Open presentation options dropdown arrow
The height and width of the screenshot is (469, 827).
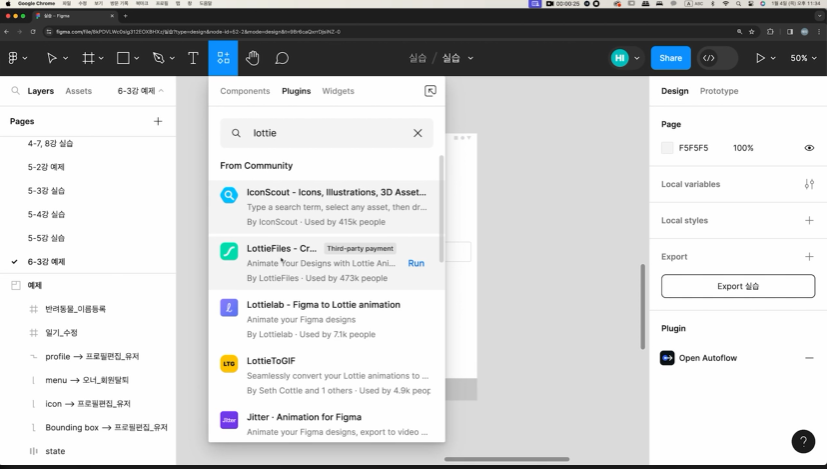(773, 58)
